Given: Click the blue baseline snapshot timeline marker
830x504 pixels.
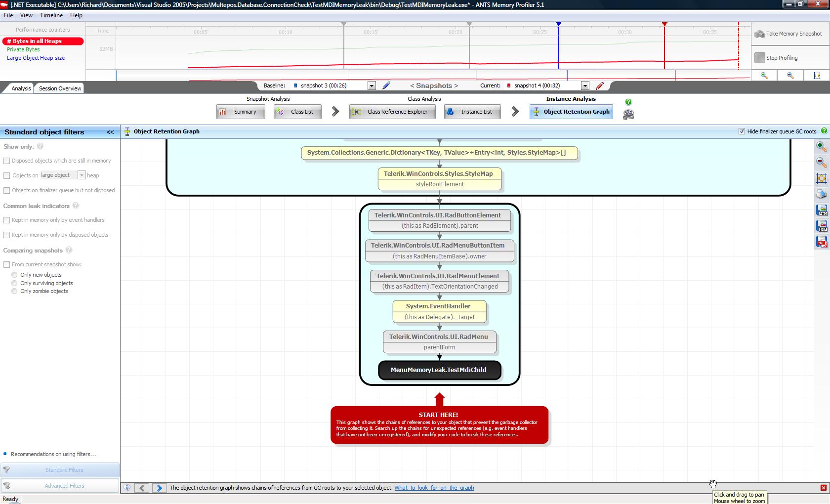Looking at the screenshot, I should point(559,24).
